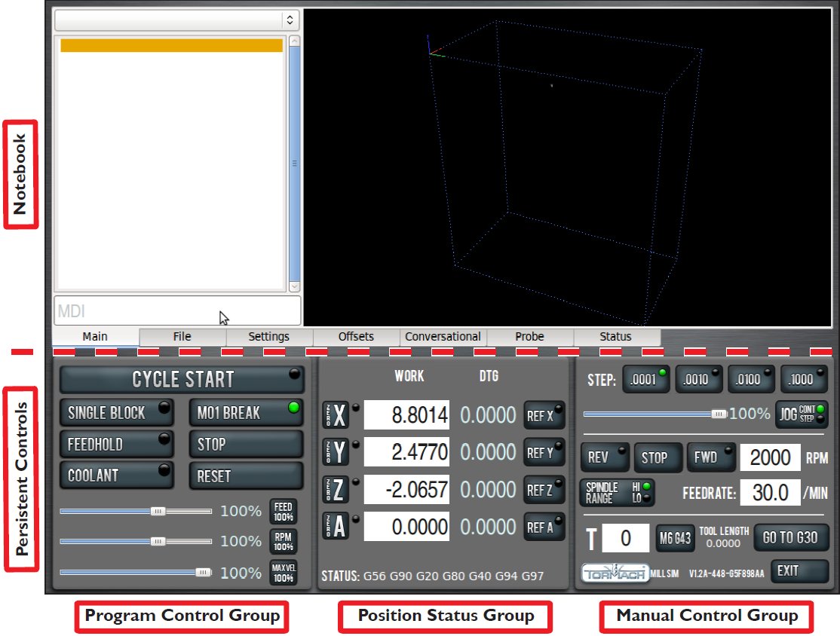Open the Offsets tab
This screenshot has width=840, height=636.
(356, 337)
